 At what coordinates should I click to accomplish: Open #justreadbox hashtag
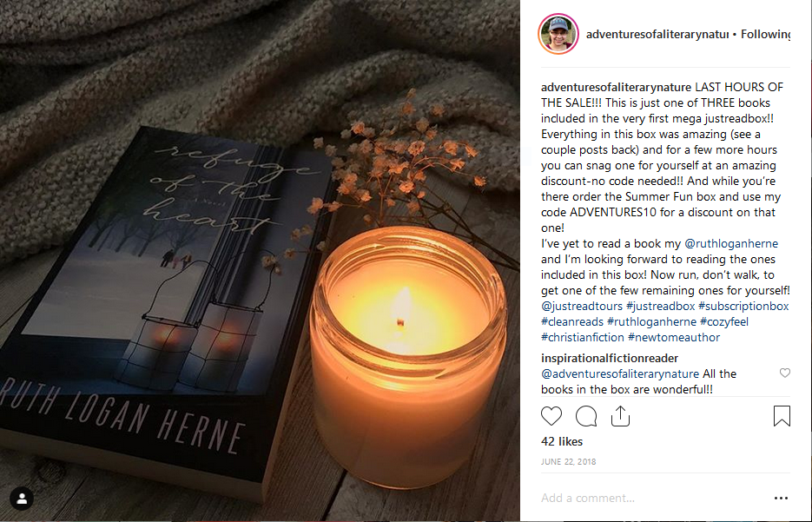click(660, 306)
